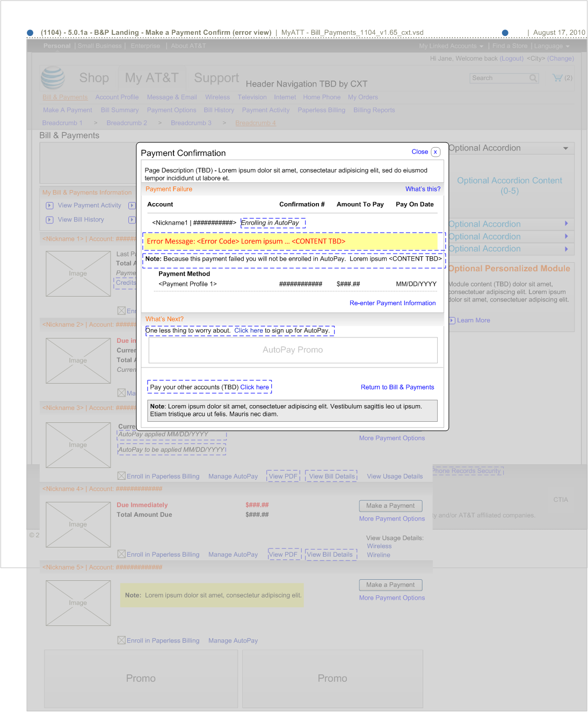Image resolution: width=588 pixels, height=713 pixels.
Task: Check Enroll in Paperless Billing for Nickname 3
Action: click(x=121, y=476)
